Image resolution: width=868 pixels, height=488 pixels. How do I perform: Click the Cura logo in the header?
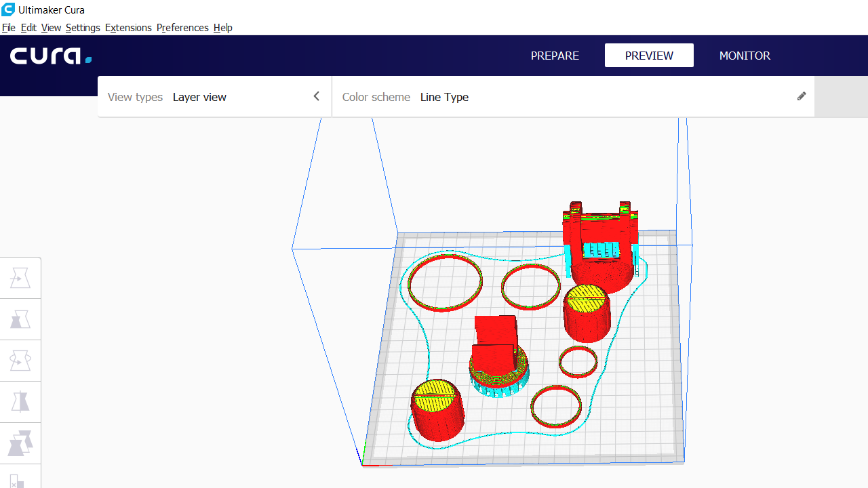pos(51,56)
